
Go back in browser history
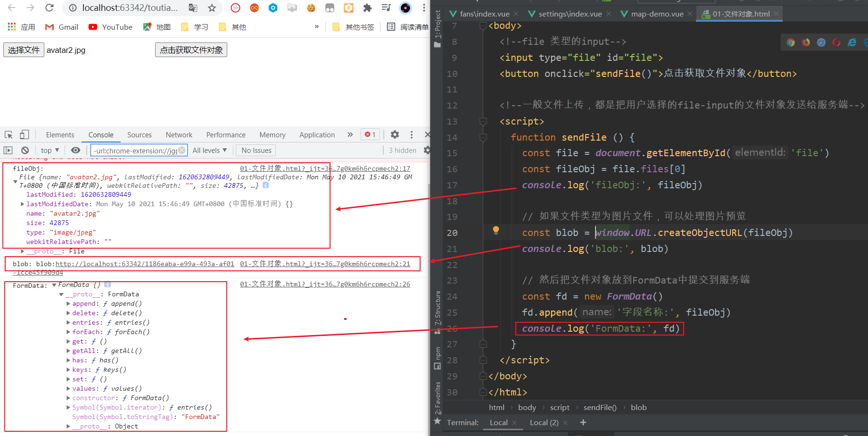[x=12, y=8]
